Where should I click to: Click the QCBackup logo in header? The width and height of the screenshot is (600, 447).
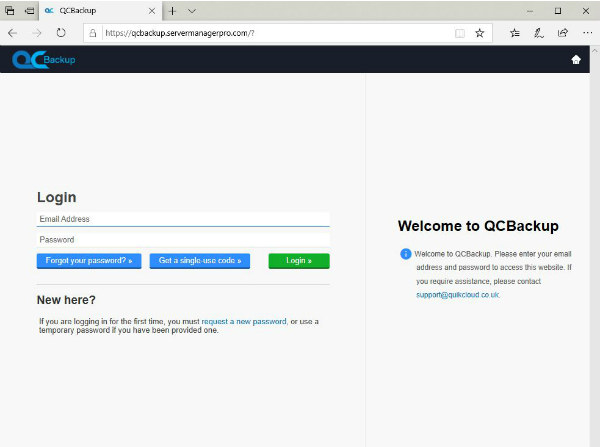pyautogui.click(x=44, y=59)
